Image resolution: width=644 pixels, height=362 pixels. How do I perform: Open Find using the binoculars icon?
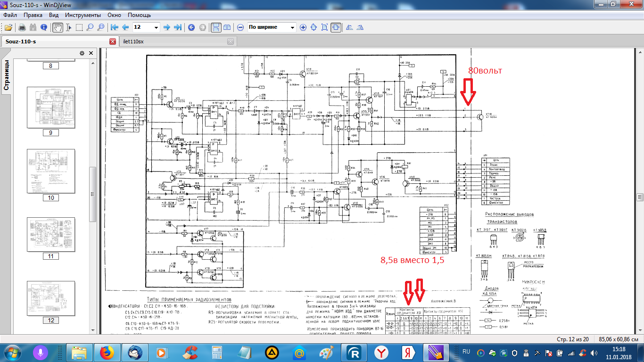[33, 27]
